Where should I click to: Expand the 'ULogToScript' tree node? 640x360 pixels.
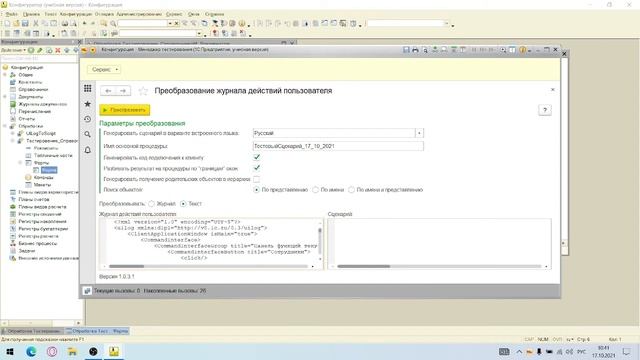pyautogui.click(x=13, y=133)
